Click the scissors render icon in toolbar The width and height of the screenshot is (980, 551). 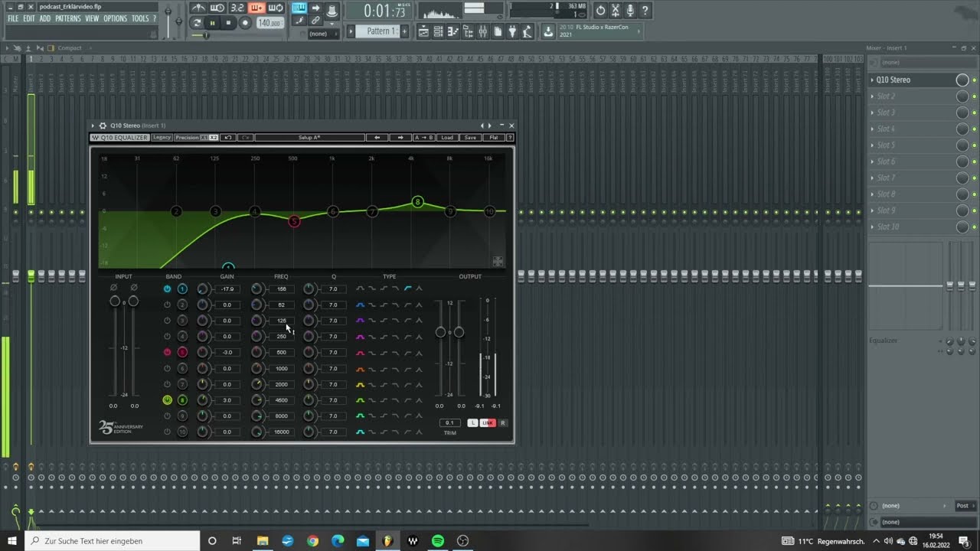point(615,11)
